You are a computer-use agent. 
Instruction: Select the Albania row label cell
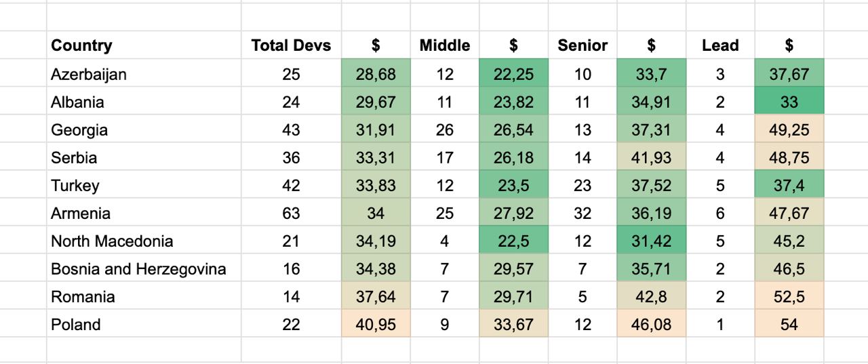pos(77,102)
